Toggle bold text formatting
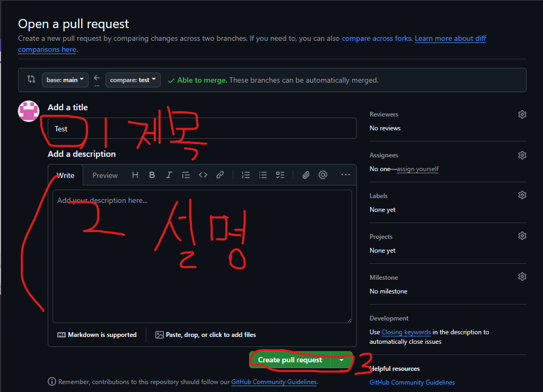543x392 pixels. tap(152, 175)
